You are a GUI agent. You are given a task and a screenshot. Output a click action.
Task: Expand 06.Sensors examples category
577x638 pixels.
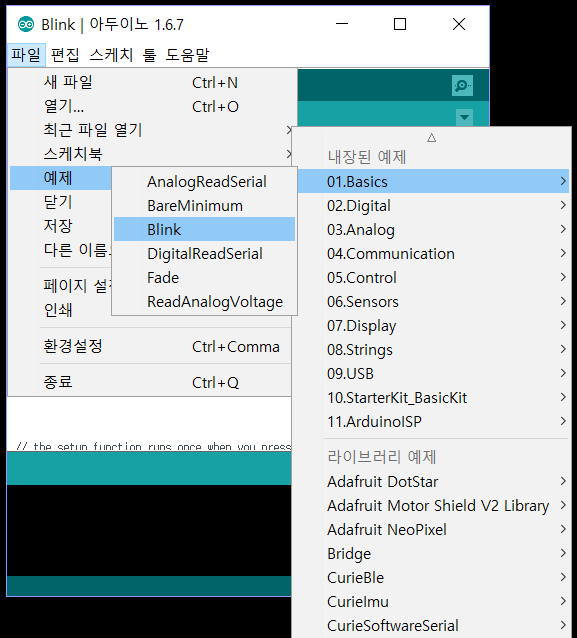click(433, 302)
